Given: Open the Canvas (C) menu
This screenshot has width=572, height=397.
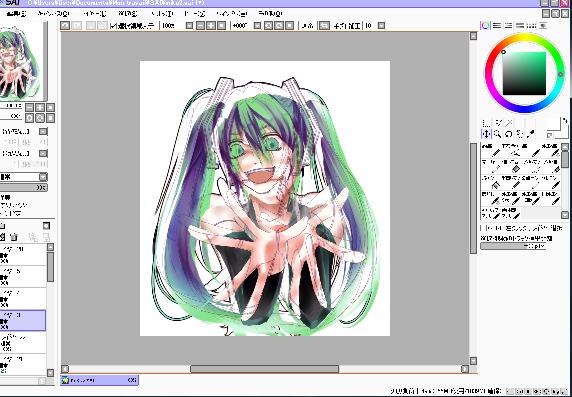Looking at the screenshot, I should click(53, 14).
